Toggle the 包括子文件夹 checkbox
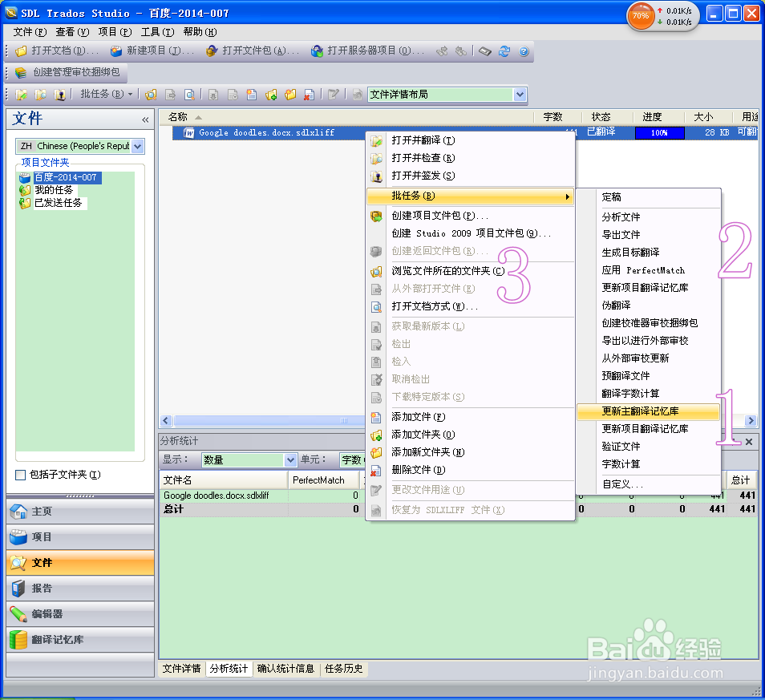Viewport: 765px width, 700px height. pyautogui.click(x=21, y=475)
